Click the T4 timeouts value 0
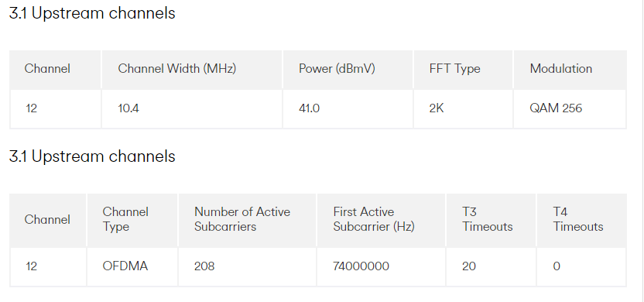This screenshot has height=302, width=644. point(557,266)
